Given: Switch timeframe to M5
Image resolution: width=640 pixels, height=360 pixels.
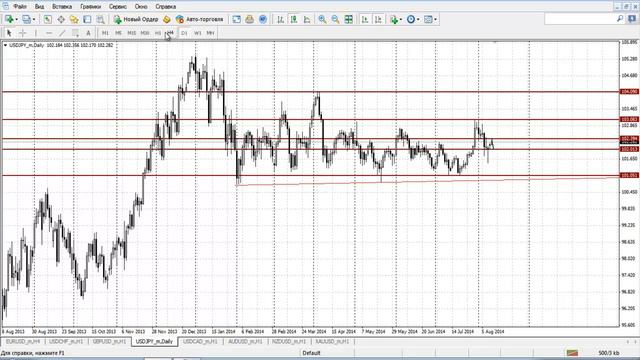Looking at the screenshot, I should pos(118,33).
